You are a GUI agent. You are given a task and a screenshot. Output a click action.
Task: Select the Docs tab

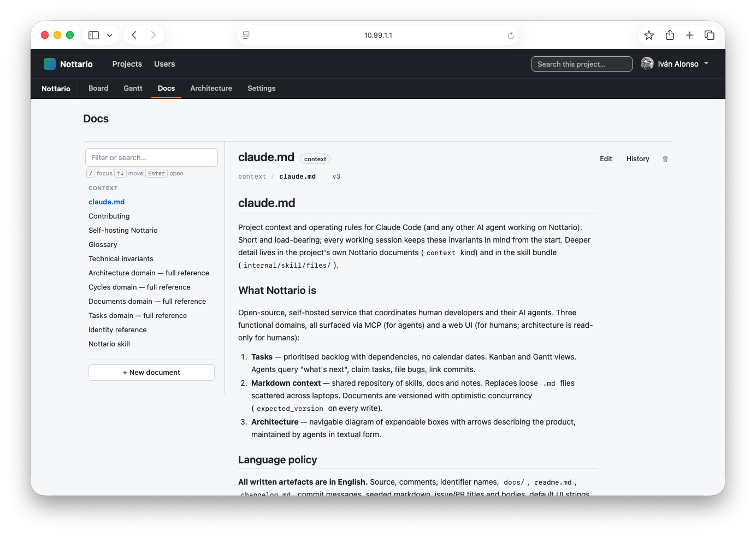pos(166,88)
